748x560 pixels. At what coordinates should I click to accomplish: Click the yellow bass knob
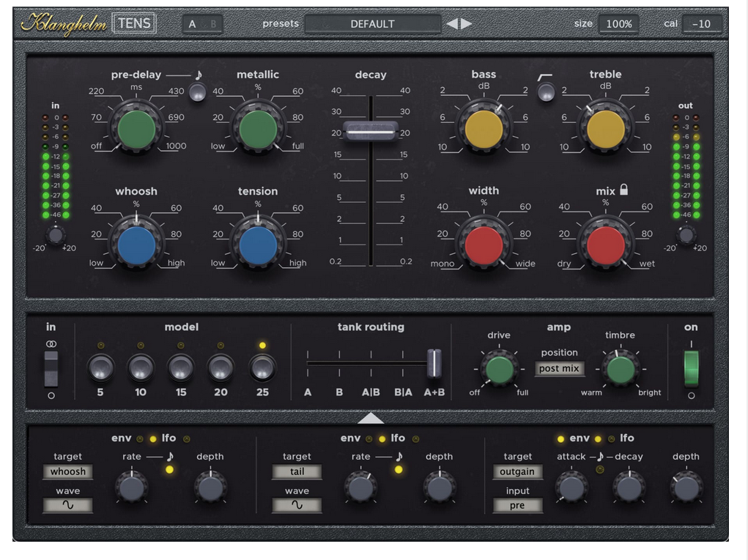tap(484, 129)
